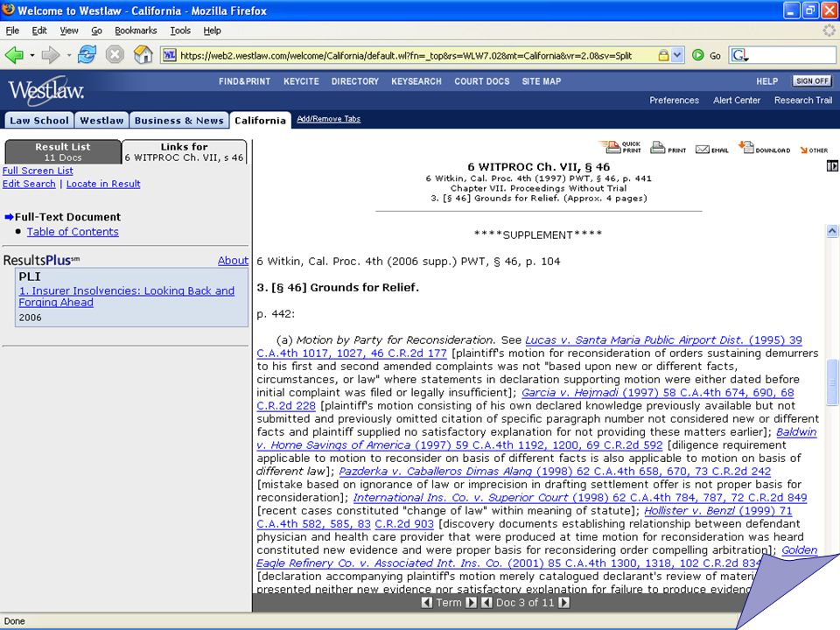Go to next search Term arrow

click(471, 603)
